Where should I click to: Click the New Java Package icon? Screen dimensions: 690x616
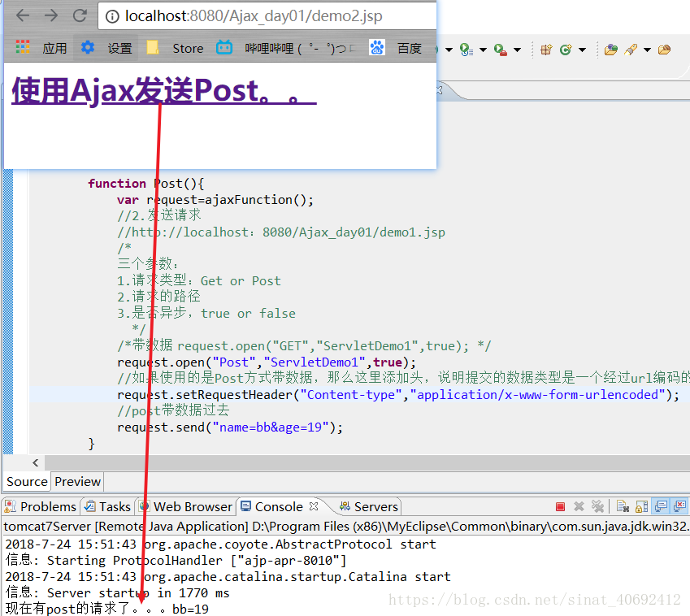[546, 50]
